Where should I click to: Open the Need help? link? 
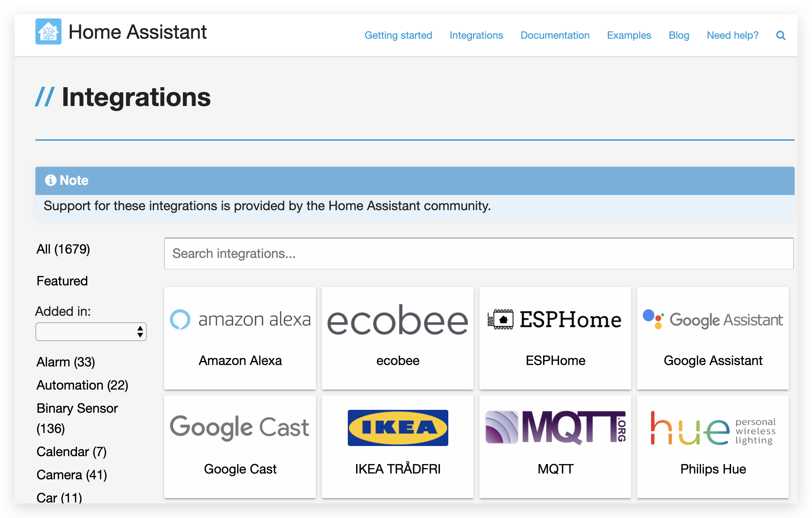[x=732, y=35]
